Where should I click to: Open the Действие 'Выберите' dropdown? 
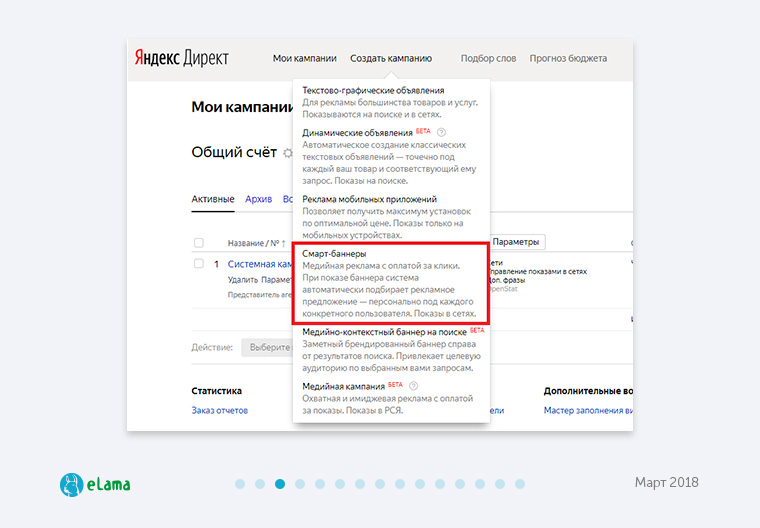click(x=266, y=347)
